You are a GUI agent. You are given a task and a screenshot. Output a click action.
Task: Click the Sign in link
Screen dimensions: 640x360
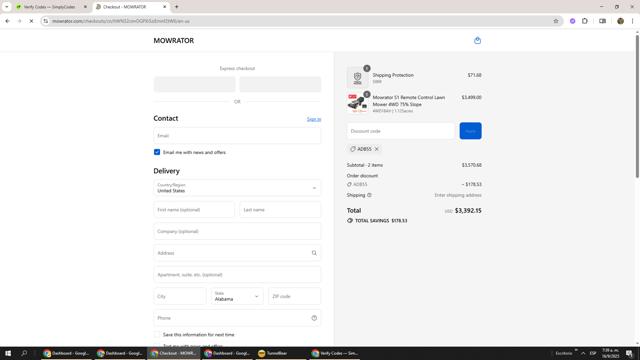(314, 119)
